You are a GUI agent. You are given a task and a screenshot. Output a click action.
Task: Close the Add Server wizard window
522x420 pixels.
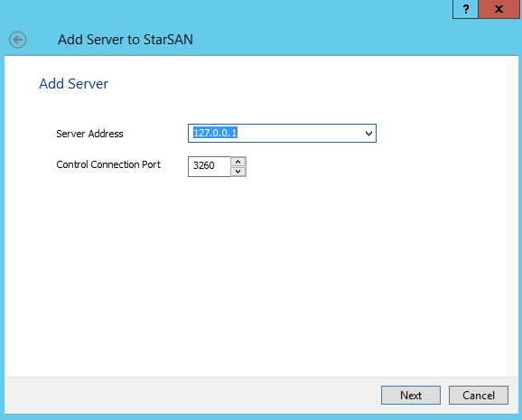click(499, 9)
